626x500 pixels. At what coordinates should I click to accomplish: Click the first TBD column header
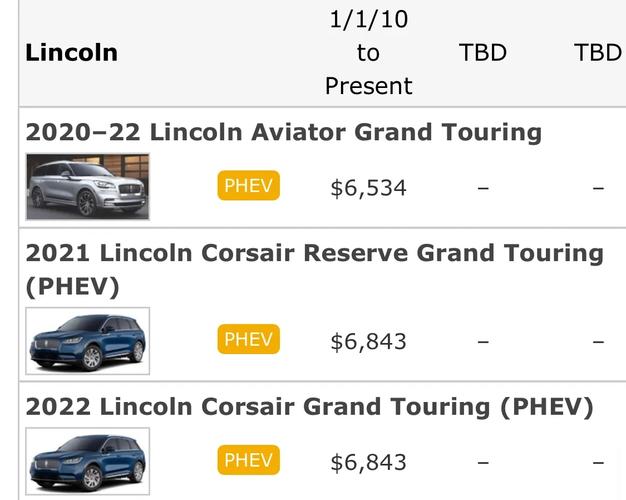point(483,52)
